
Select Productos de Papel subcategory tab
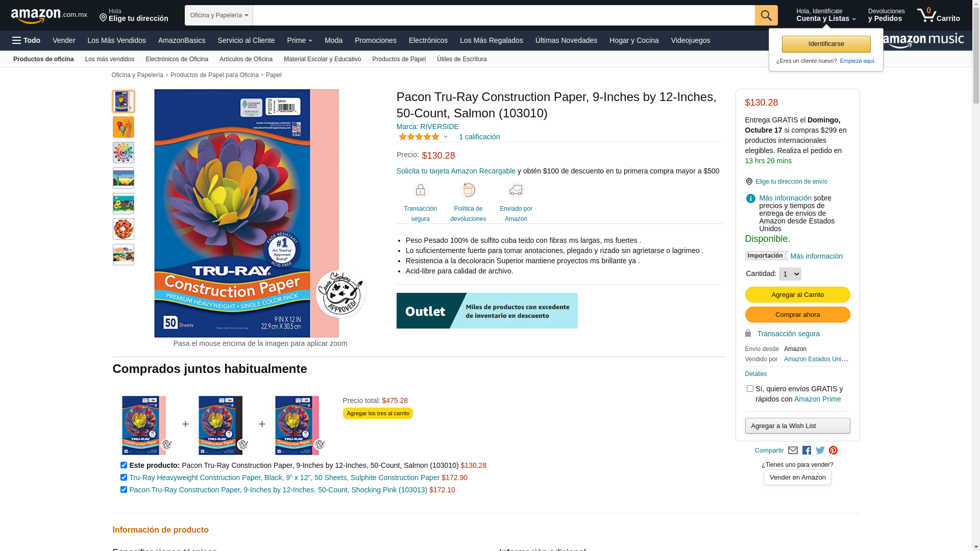[399, 59]
